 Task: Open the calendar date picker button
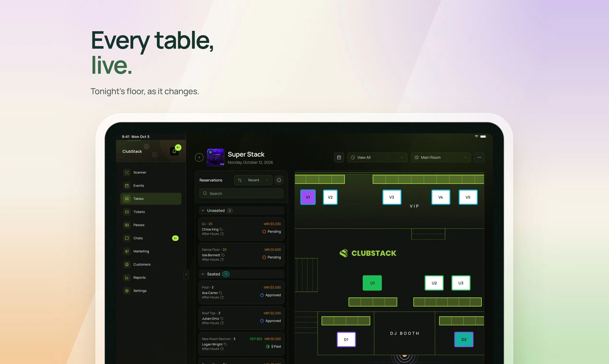click(339, 158)
